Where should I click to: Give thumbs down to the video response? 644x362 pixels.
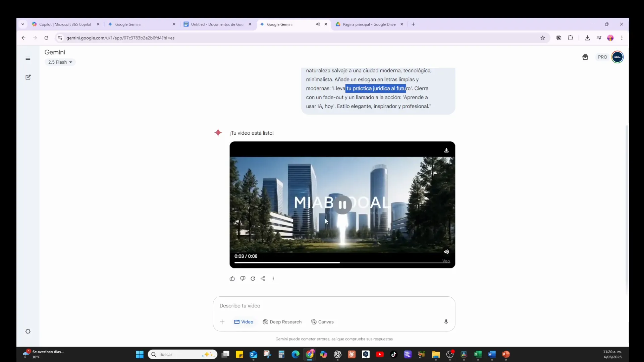point(243,279)
